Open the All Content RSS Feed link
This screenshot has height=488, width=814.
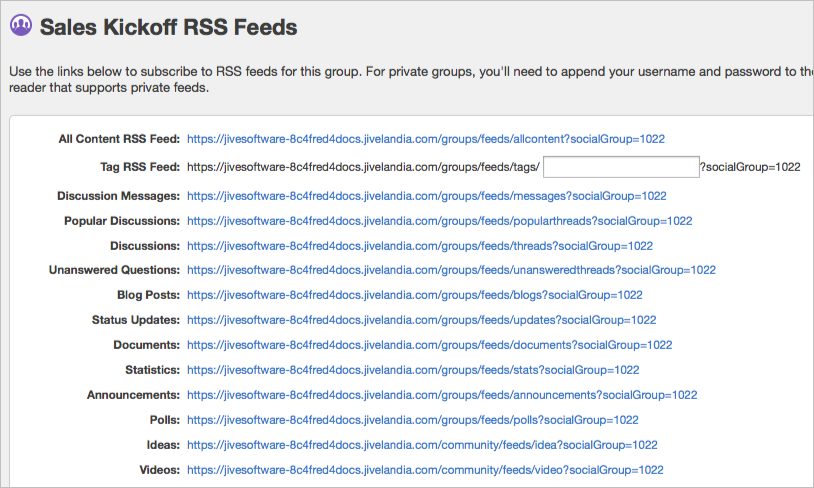(x=426, y=139)
